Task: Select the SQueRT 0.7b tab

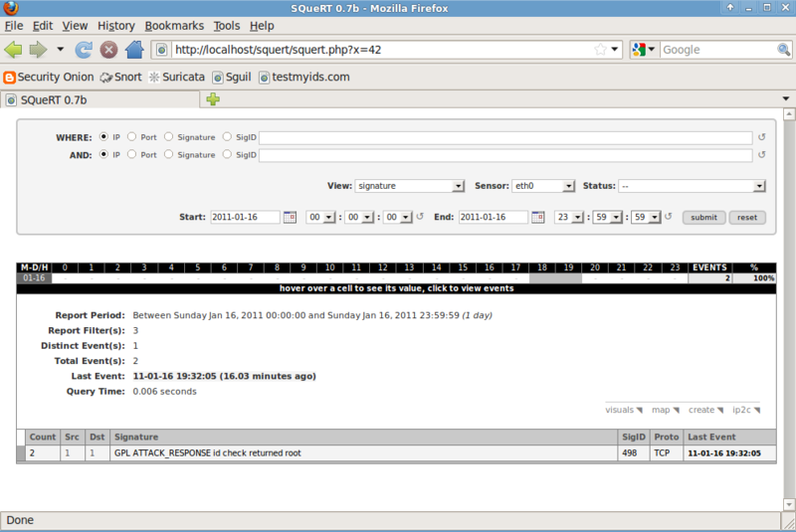Action: click(x=100, y=99)
